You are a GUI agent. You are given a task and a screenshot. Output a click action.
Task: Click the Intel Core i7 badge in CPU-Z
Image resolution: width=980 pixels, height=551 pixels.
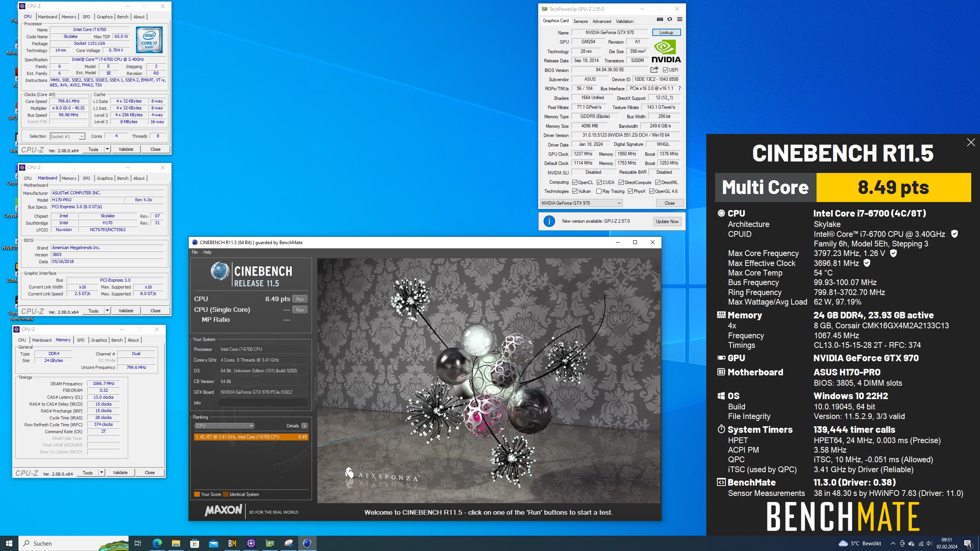[x=149, y=40]
